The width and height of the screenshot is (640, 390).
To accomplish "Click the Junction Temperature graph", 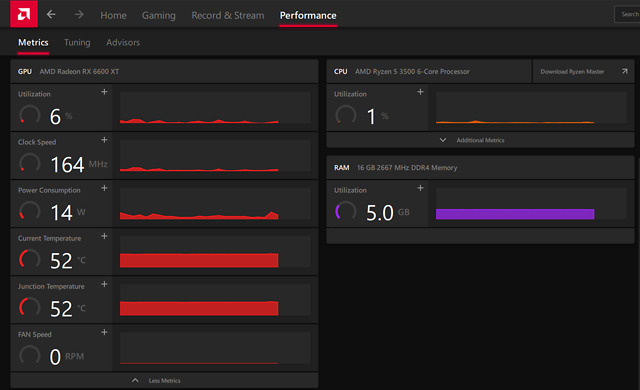I will click(x=215, y=300).
